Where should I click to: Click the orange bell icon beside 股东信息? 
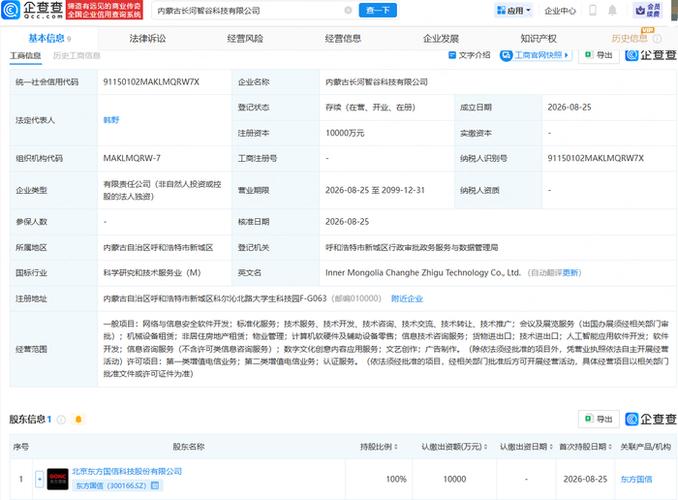(78, 419)
